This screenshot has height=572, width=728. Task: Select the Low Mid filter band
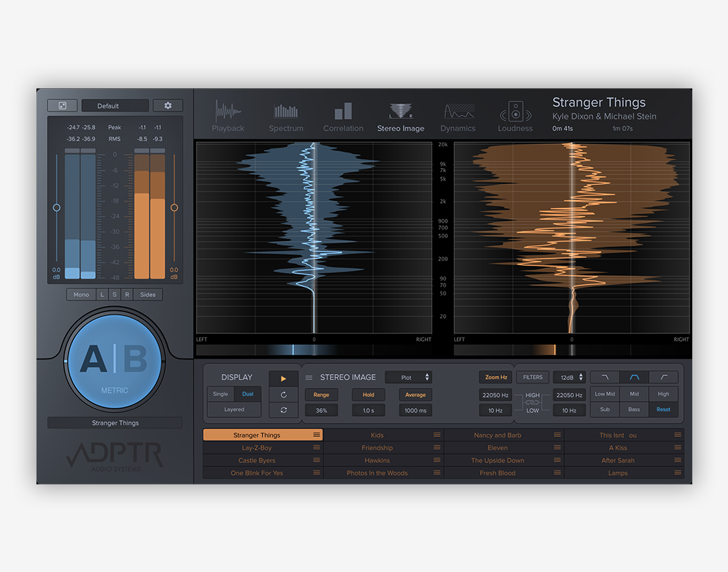(x=605, y=393)
